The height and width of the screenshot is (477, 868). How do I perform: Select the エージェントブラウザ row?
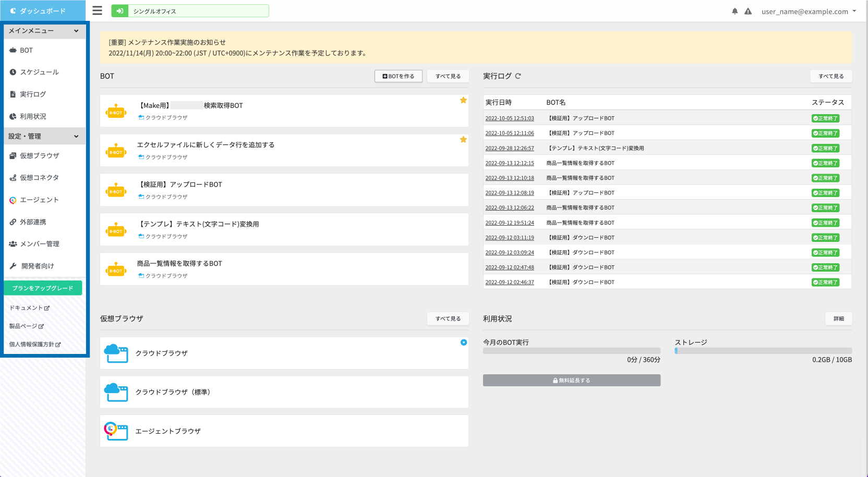coord(284,431)
